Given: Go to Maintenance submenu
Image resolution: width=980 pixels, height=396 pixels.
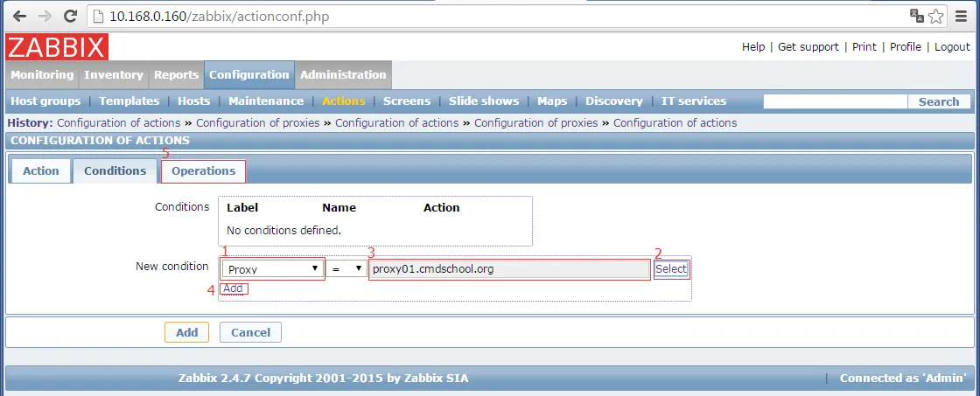Looking at the screenshot, I should tap(266, 101).
